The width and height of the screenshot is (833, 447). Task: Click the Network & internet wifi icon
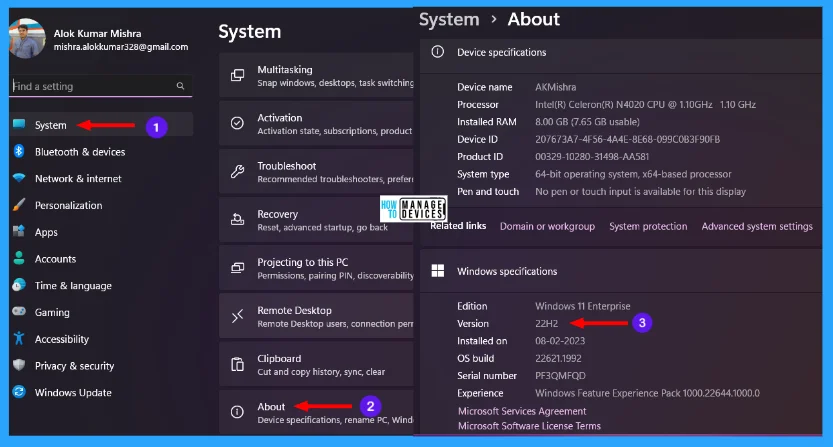click(19, 178)
